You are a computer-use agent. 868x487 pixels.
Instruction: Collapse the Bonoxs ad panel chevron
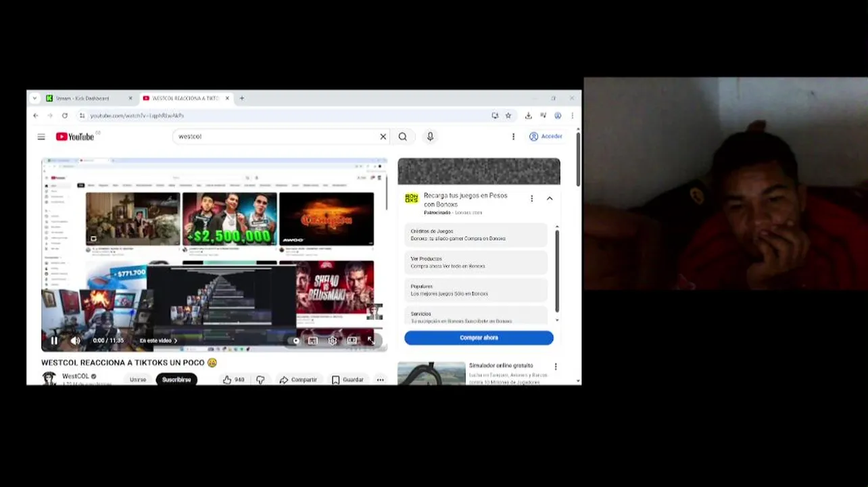550,198
